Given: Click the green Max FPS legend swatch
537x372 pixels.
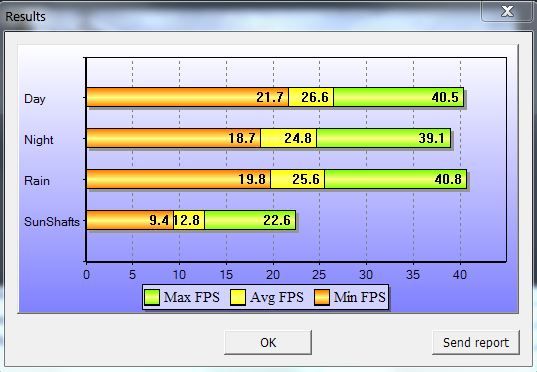Looking at the screenshot, I should [x=152, y=297].
